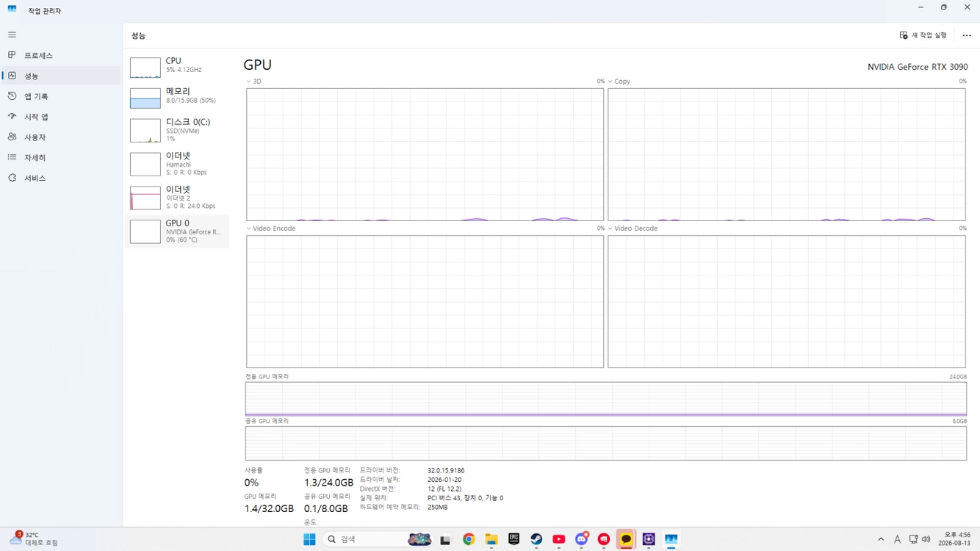Open the Riot client taskbar icon
980x551 pixels.
[604, 539]
